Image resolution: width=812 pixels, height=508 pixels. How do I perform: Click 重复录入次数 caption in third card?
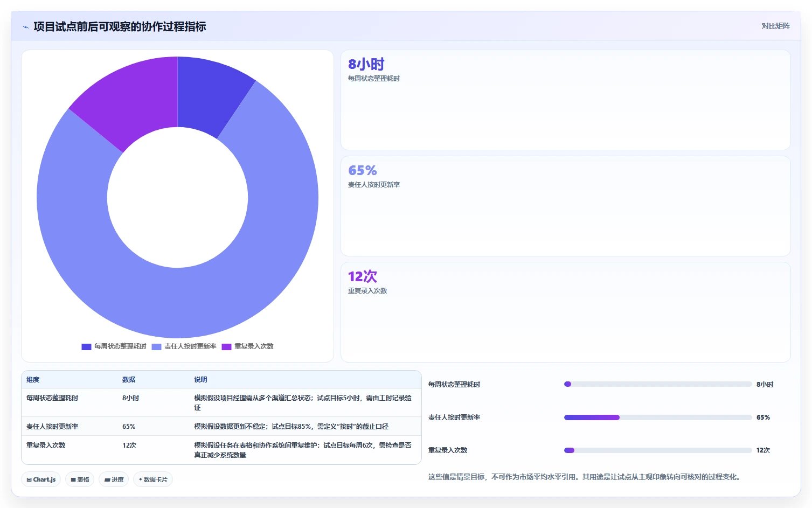(x=367, y=291)
